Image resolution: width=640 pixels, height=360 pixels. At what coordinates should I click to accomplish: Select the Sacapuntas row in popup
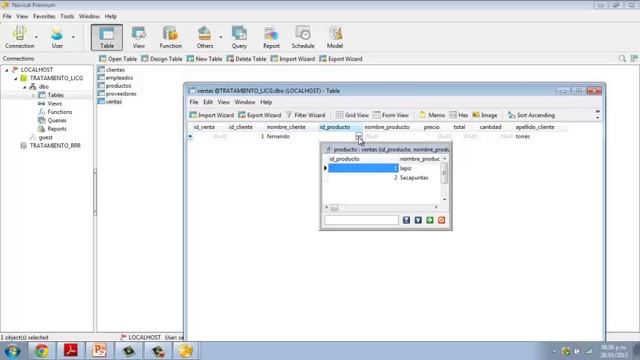pyautogui.click(x=383, y=178)
